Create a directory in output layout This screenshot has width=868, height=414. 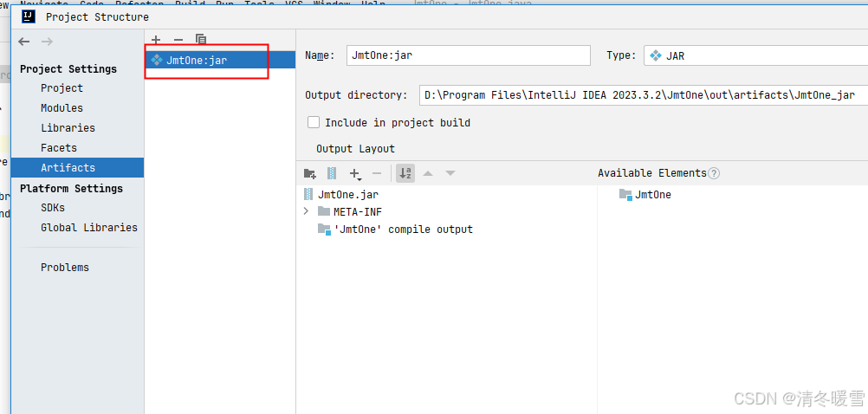pos(310,174)
